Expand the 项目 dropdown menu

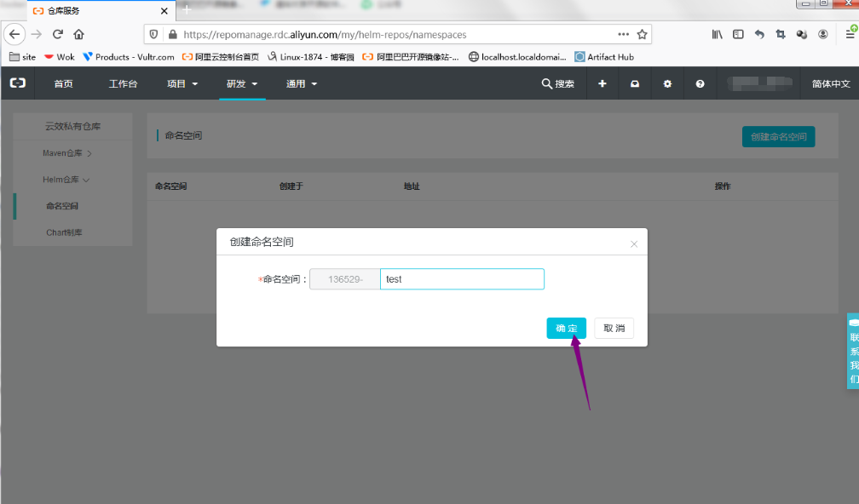182,83
